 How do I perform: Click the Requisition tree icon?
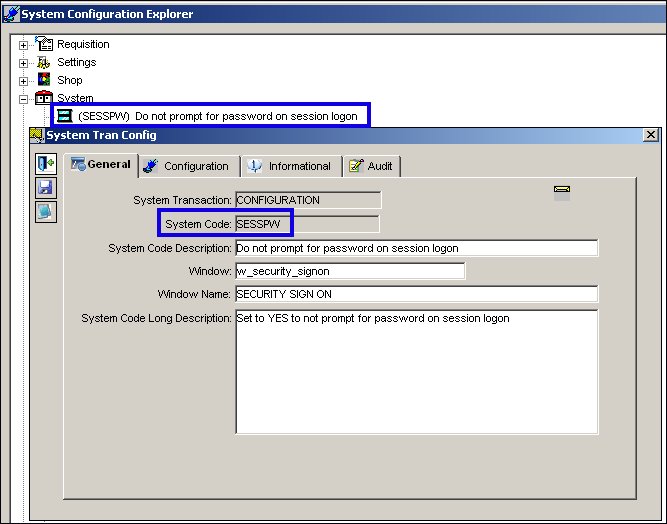pos(44,44)
